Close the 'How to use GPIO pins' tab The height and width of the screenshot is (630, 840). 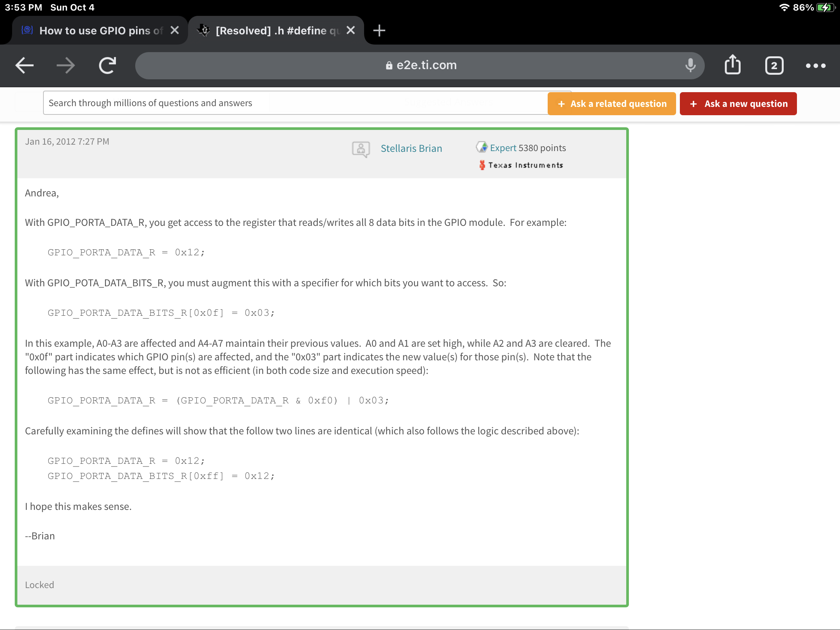(174, 30)
